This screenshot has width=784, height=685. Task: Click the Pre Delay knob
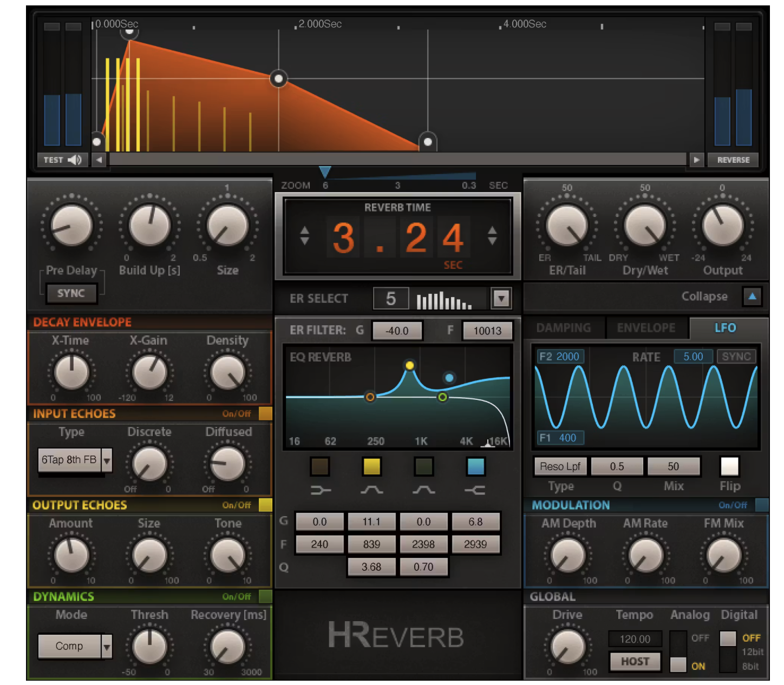click(71, 225)
